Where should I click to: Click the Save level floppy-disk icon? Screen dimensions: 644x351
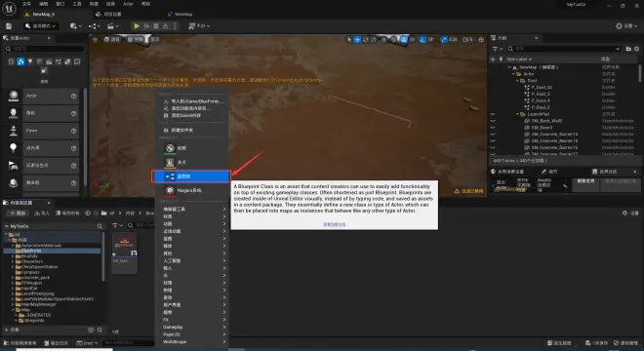coord(9,26)
